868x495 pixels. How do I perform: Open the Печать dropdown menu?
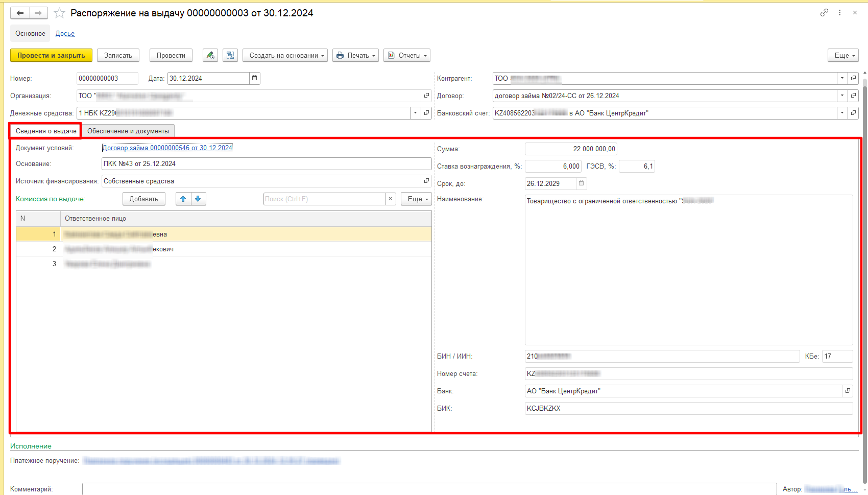355,55
